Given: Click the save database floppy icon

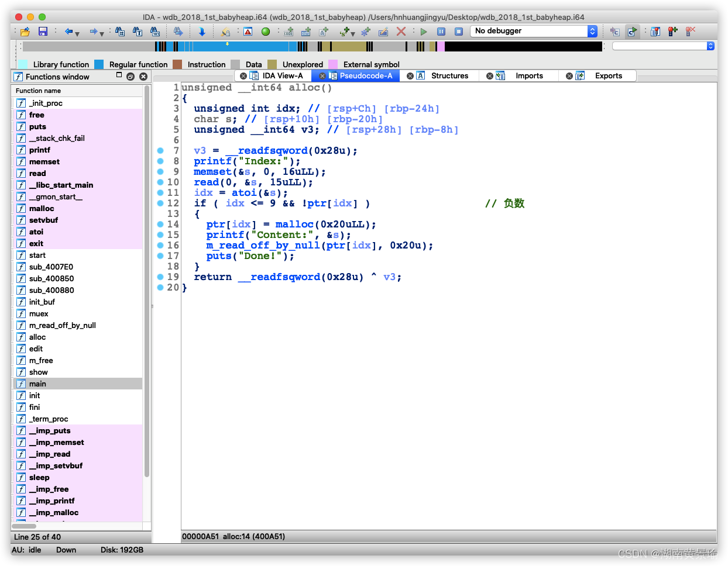Looking at the screenshot, I should click(x=43, y=32).
